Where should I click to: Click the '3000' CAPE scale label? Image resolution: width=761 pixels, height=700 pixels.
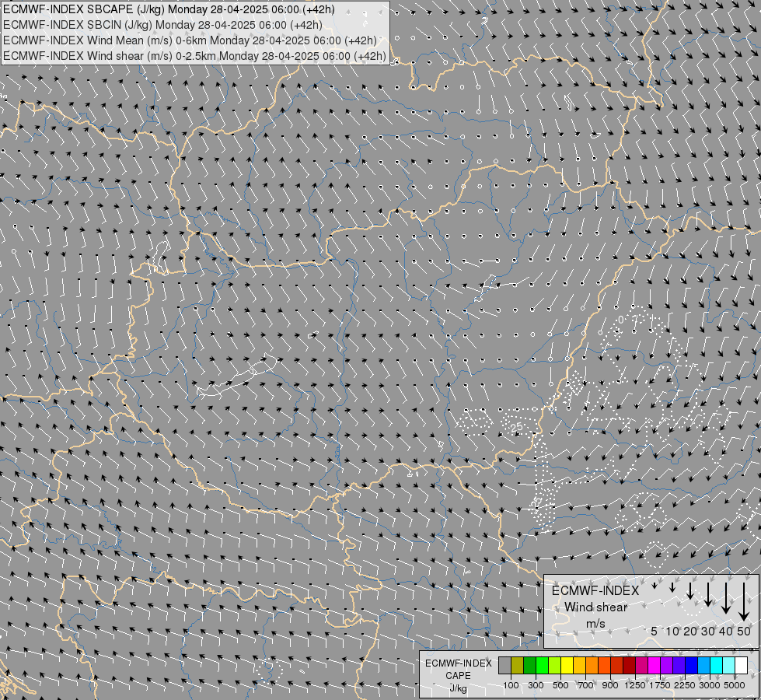[x=710, y=685]
